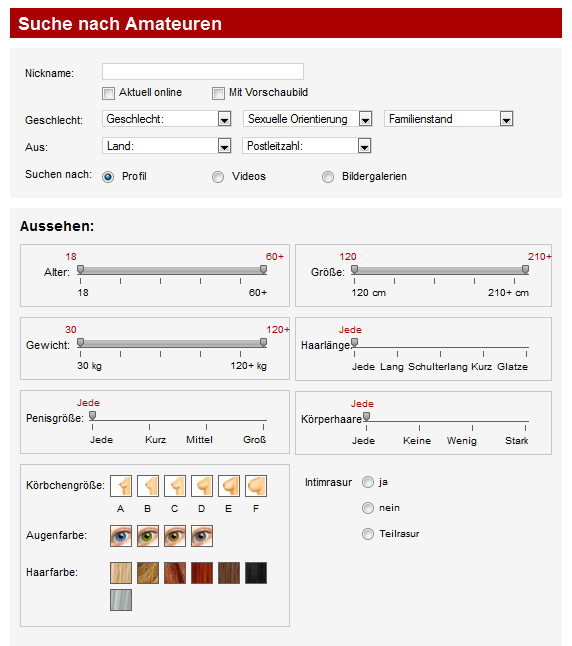Open the Land dropdown list
This screenshot has width=572, height=646.
pyautogui.click(x=166, y=146)
